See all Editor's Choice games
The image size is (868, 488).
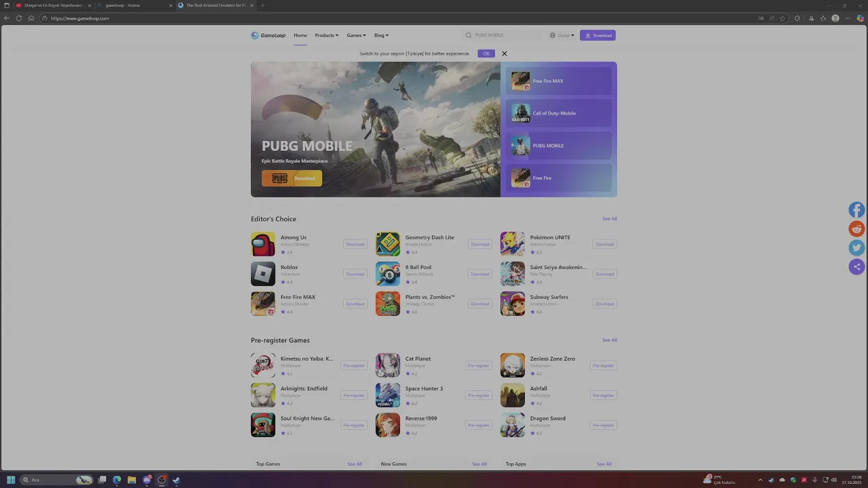pos(610,219)
